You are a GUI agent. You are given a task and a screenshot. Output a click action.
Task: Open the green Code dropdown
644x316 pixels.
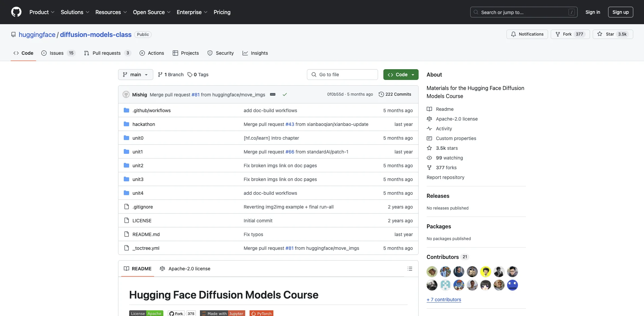[x=401, y=75]
